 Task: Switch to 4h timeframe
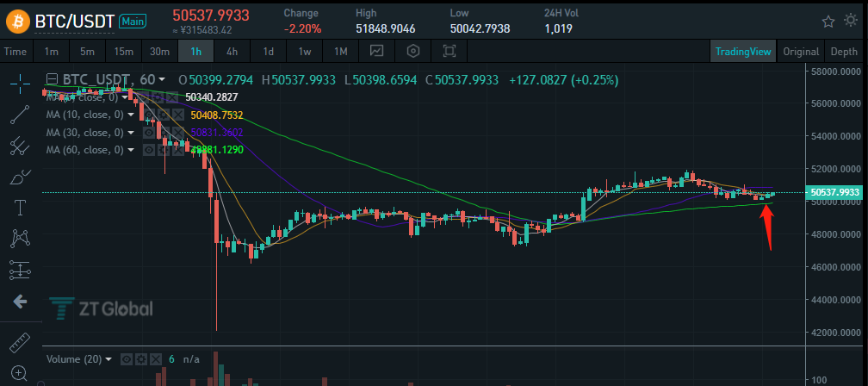(232, 52)
